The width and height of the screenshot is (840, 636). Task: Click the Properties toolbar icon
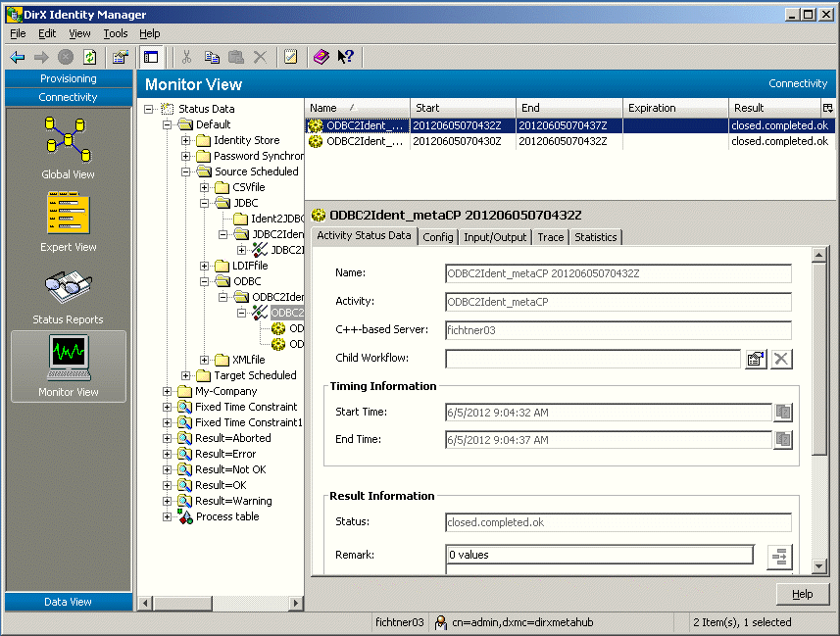click(120, 56)
